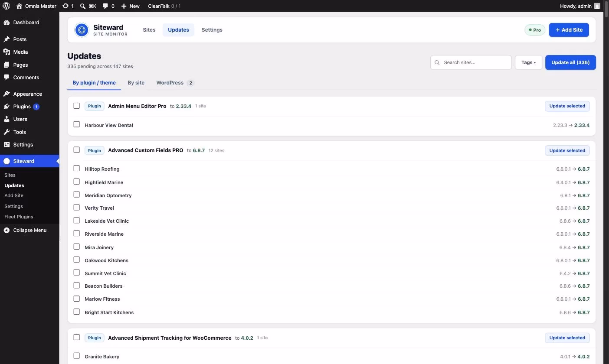Tick the Hilltop Roofing checkbox
609x364 pixels.
pos(77,168)
